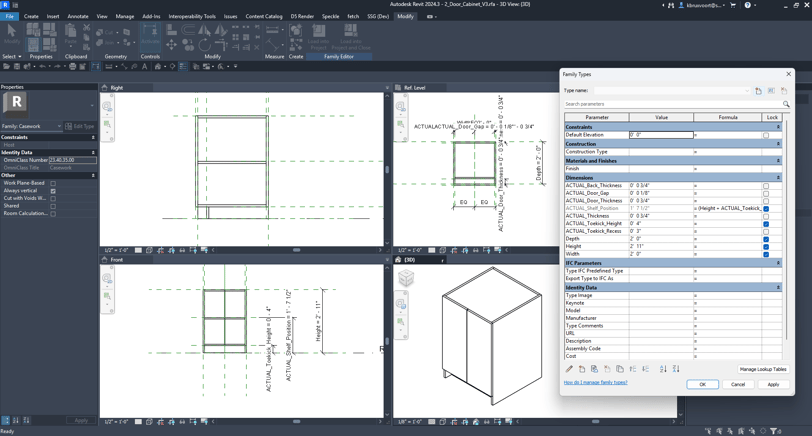Click the Offset tool in the Modify panel

(x=188, y=30)
